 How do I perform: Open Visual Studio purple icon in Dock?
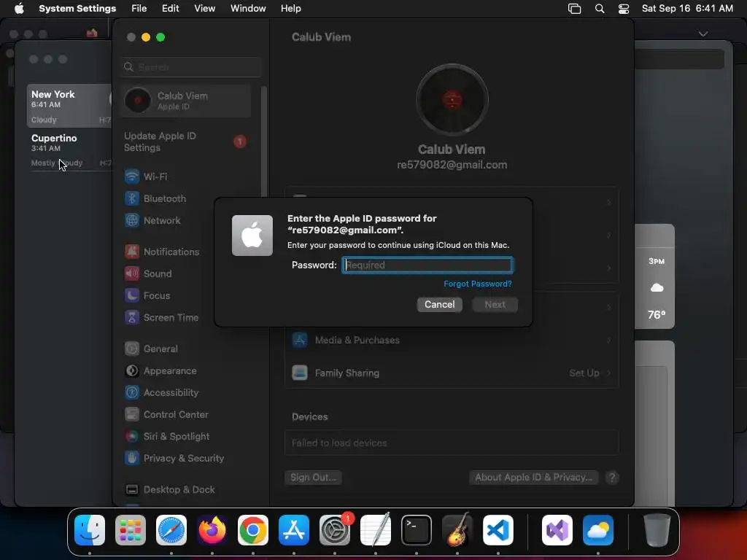click(x=557, y=530)
